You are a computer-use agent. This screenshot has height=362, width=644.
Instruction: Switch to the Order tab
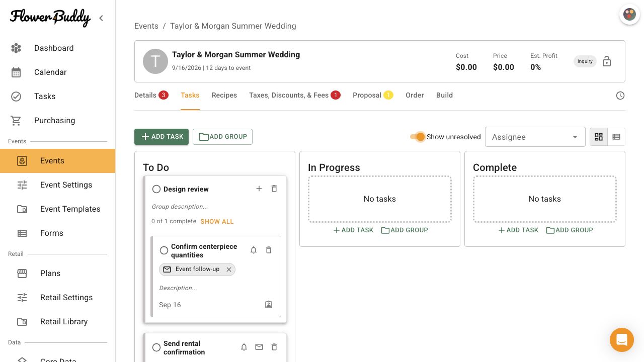pos(415,95)
